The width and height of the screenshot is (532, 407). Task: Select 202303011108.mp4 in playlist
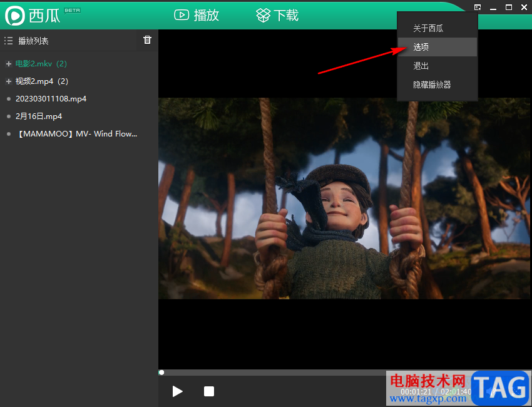coord(51,99)
